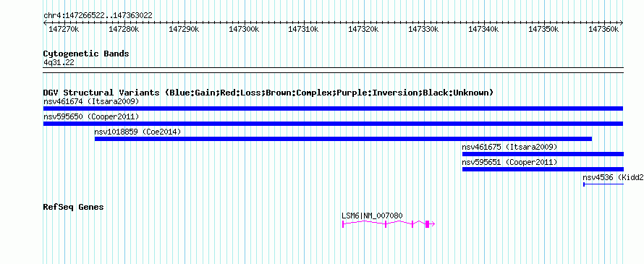This screenshot has height=264, width=644.
Task: Click the 4q31.22 cytogenetic band line
Action: point(333,70)
